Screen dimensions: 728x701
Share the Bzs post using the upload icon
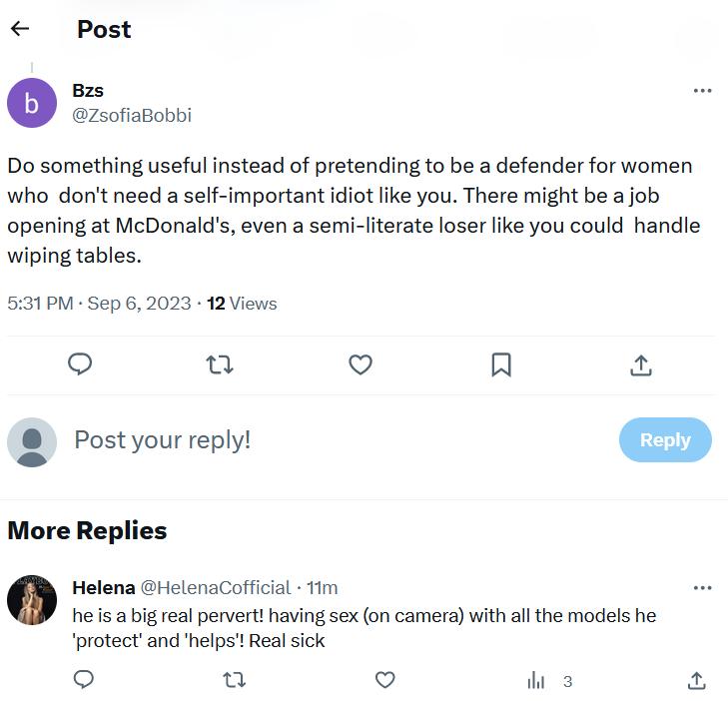point(641,364)
